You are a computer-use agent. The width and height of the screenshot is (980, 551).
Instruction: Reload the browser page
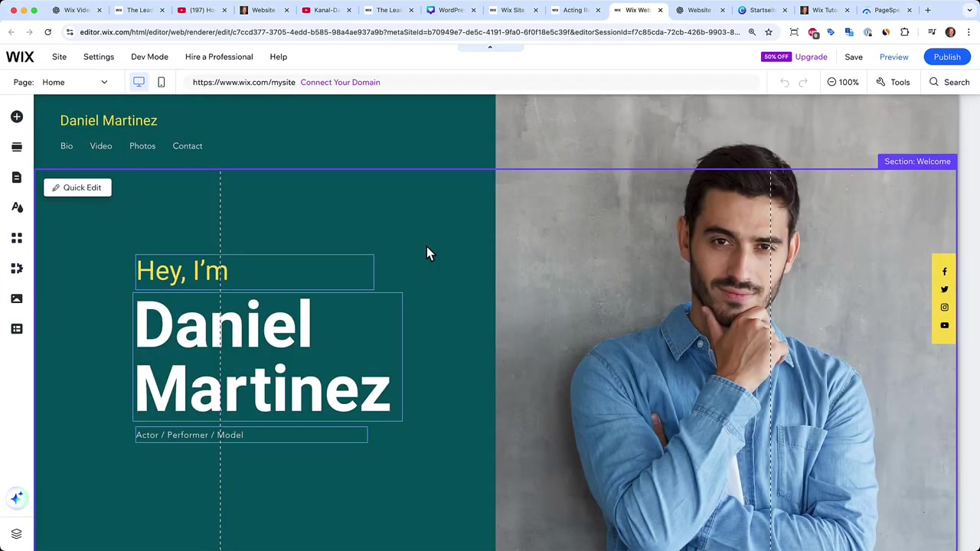[47, 32]
